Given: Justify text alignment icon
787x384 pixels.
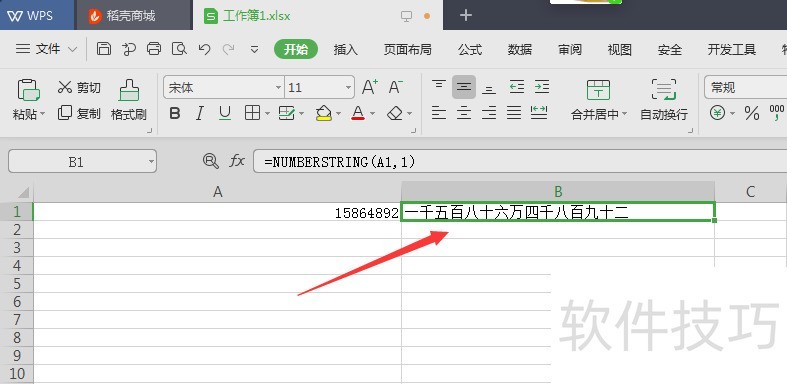Looking at the screenshot, I should [x=514, y=113].
